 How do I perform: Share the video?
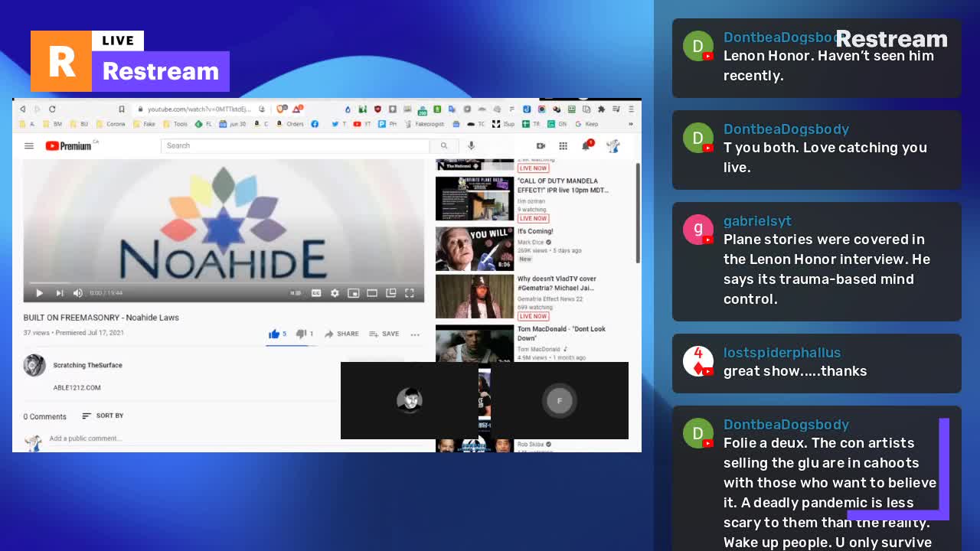(x=341, y=334)
